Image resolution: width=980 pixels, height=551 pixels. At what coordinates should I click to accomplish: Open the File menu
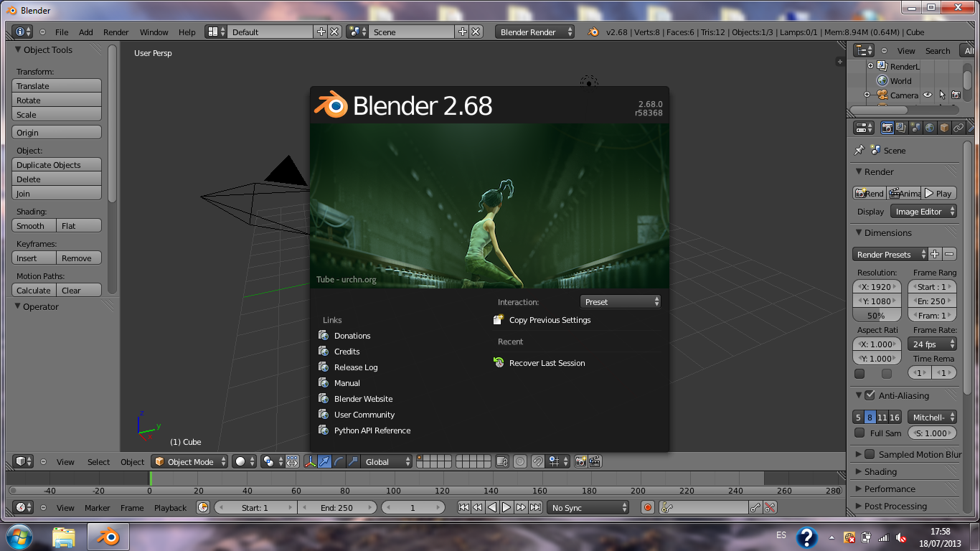62,32
